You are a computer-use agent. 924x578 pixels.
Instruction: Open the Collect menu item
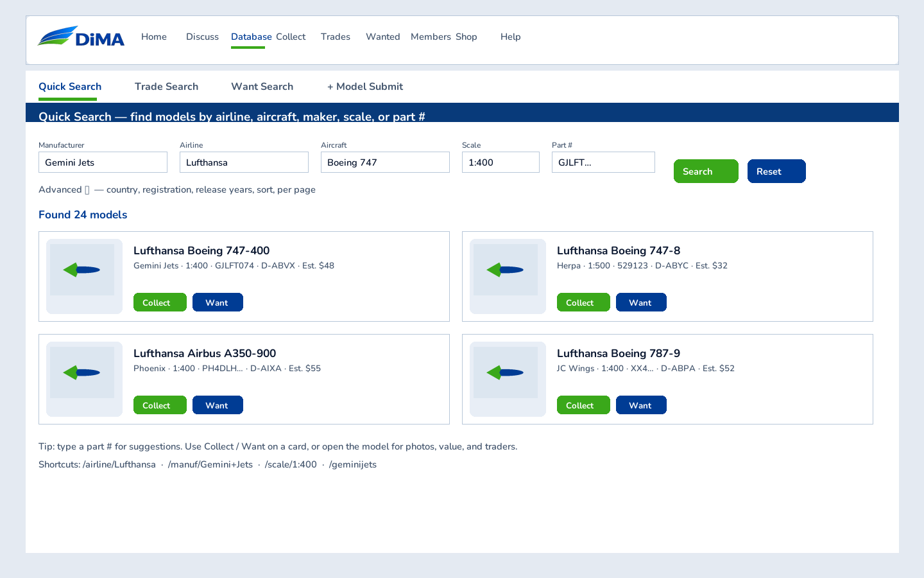pyautogui.click(x=291, y=37)
